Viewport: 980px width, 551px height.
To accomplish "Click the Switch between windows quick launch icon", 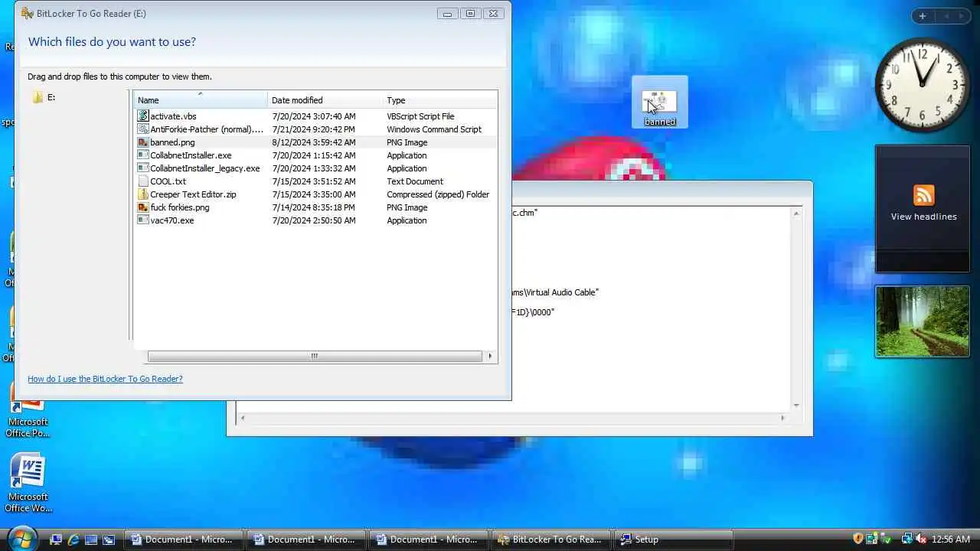I will pos(109,540).
